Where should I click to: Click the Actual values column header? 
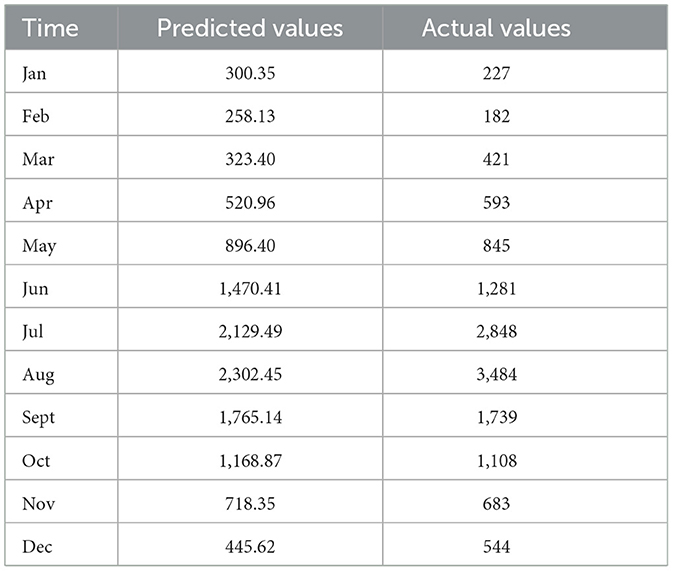(x=496, y=27)
